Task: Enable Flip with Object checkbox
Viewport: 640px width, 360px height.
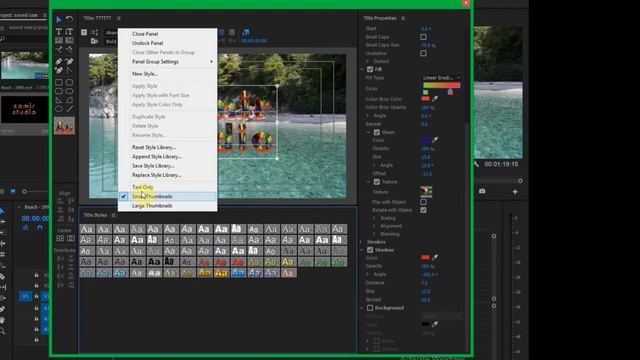Action: [x=424, y=202]
